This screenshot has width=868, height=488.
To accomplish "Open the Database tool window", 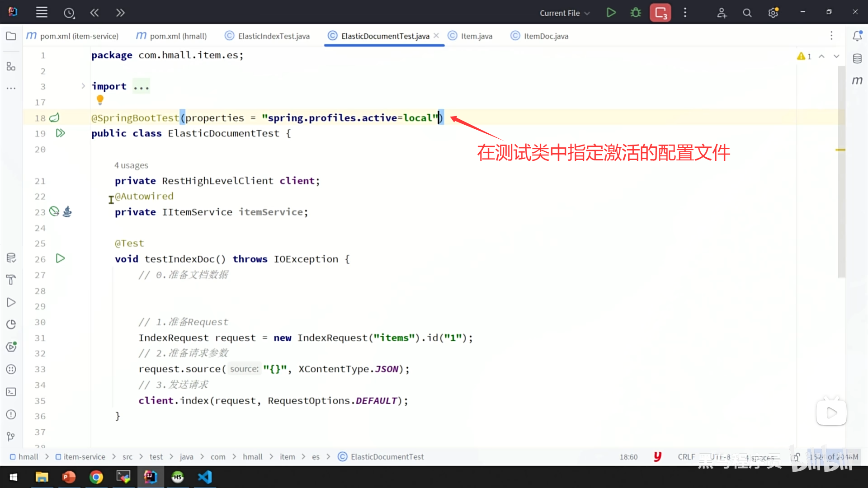I will point(857,58).
